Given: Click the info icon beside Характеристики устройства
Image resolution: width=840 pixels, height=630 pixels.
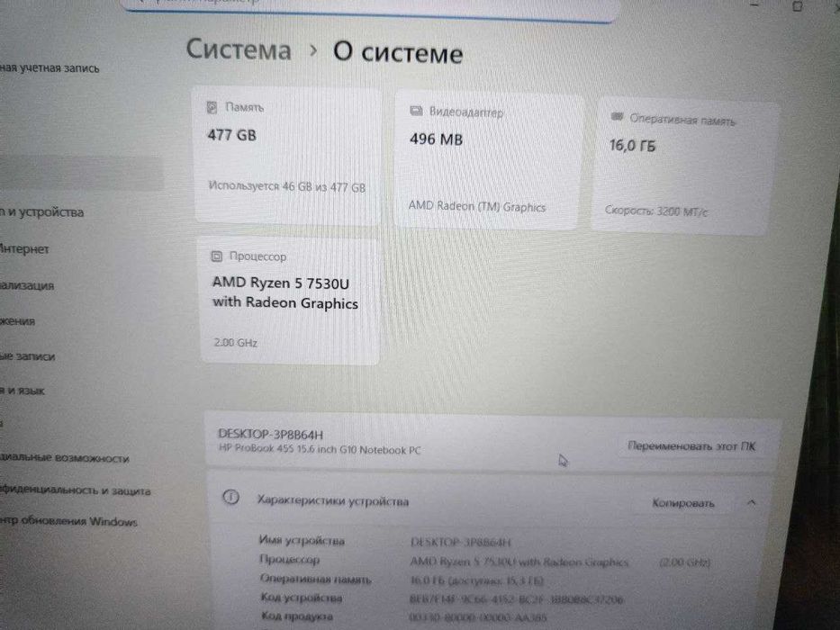Looking at the screenshot, I should coord(230,498).
